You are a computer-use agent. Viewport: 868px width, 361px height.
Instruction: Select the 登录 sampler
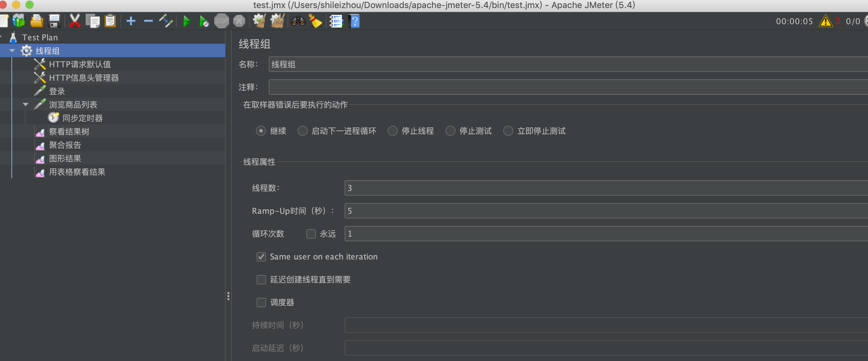pyautogui.click(x=57, y=91)
